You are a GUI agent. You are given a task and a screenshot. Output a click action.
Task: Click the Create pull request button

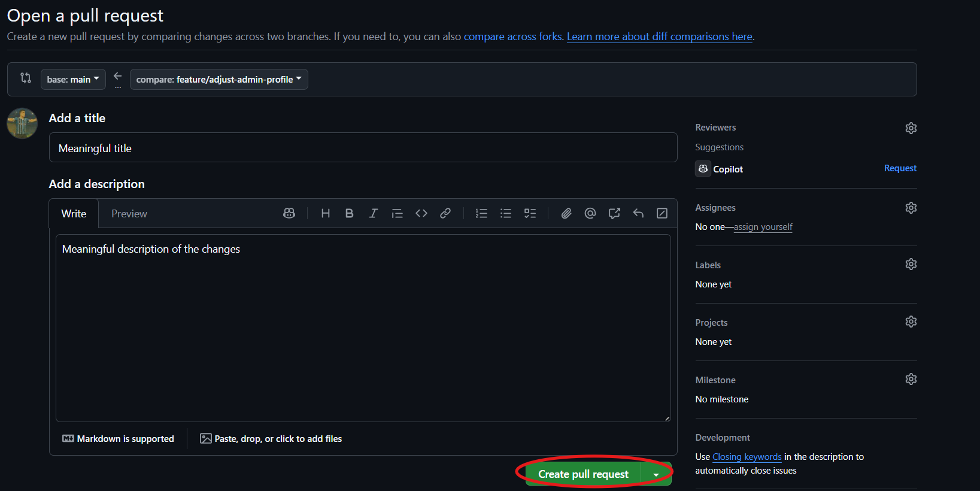tap(582, 474)
